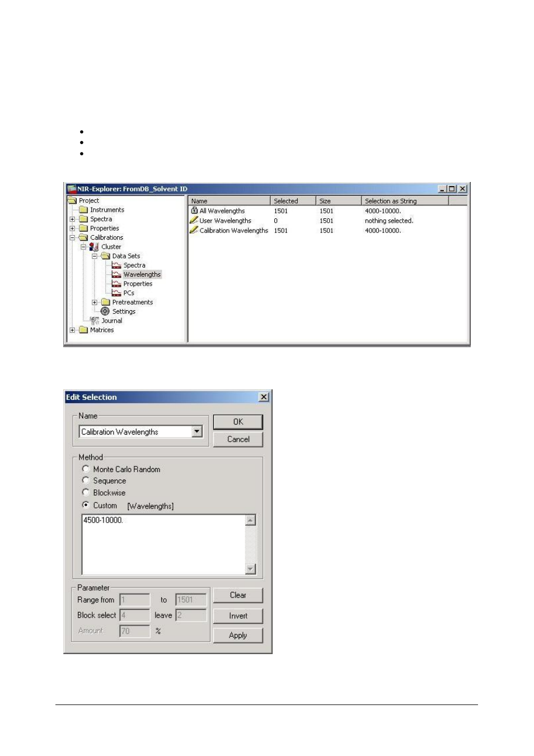Click the Journal icon in the tree
This screenshot has width=534, height=756.
click(x=95, y=321)
